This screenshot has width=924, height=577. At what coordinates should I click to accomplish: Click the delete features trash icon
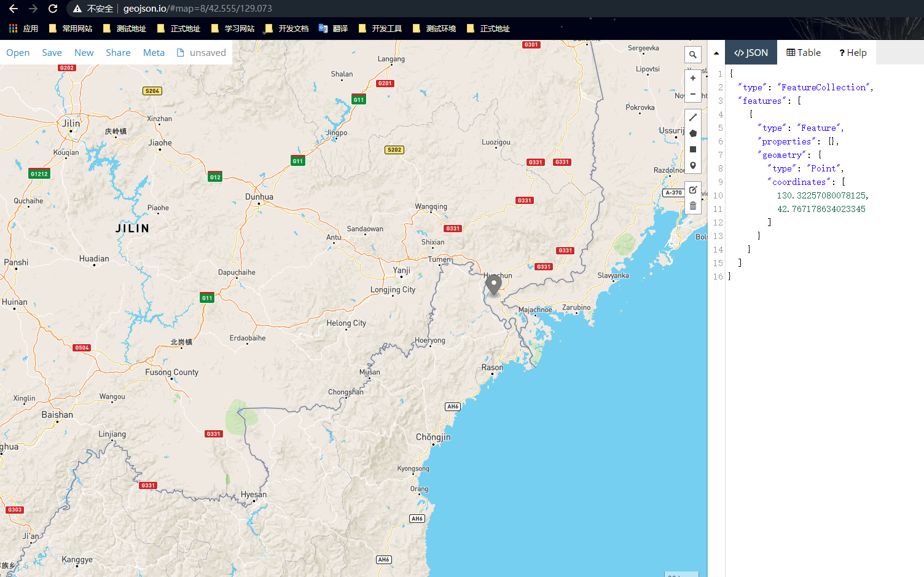point(693,205)
